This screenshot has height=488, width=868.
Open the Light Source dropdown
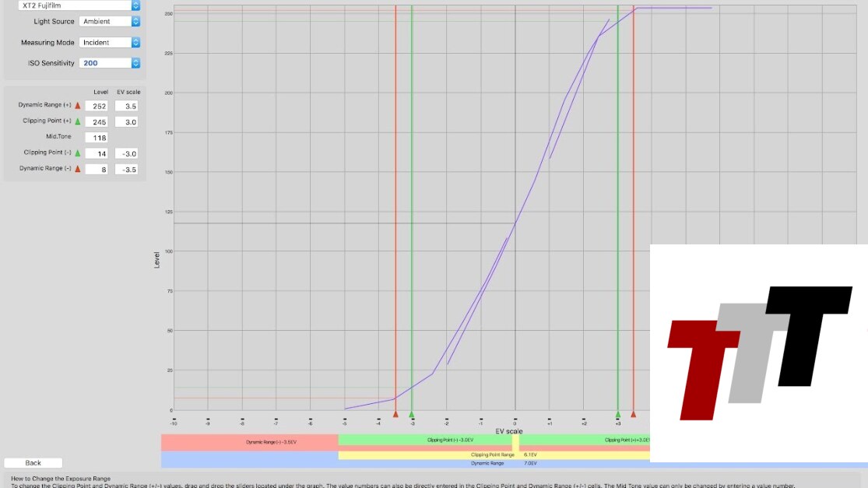coord(110,22)
